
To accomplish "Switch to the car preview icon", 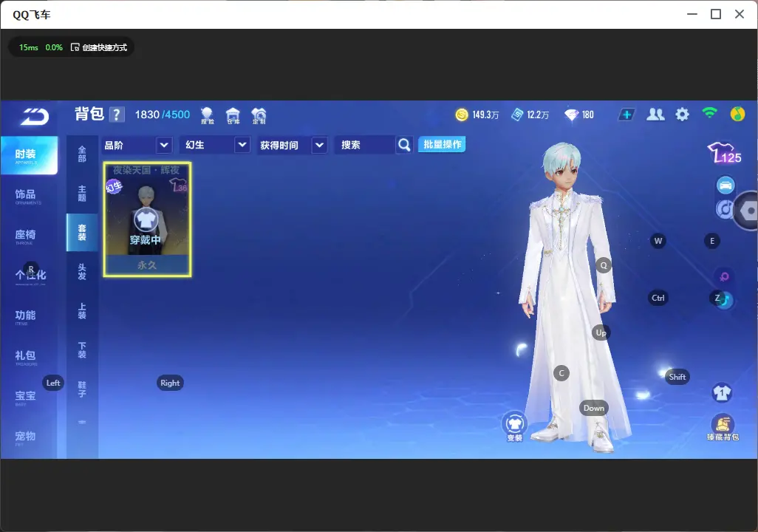I will click(725, 185).
